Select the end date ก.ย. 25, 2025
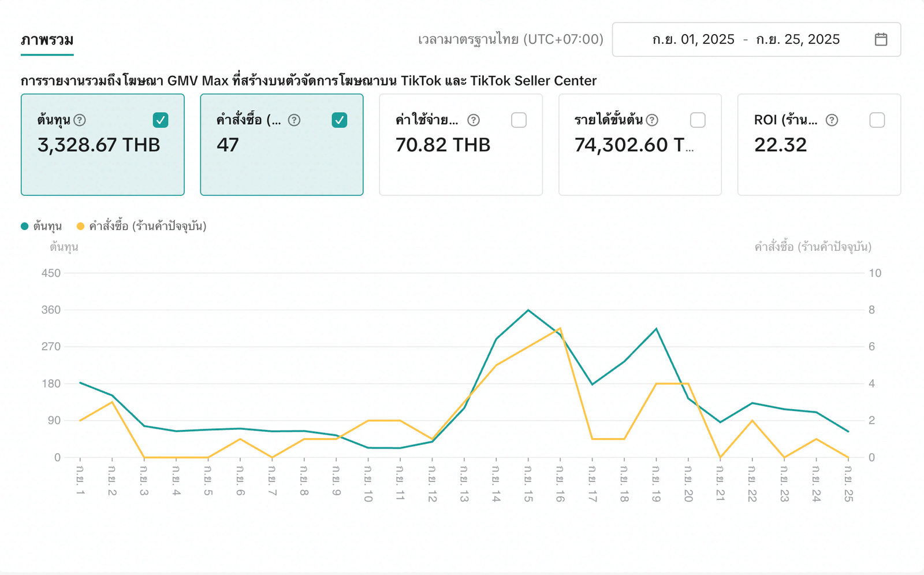Viewport: 924px width, 575px height. (x=798, y=39)
